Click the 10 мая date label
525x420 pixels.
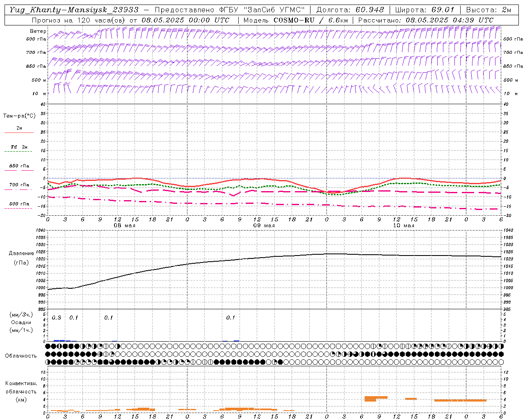404,226
